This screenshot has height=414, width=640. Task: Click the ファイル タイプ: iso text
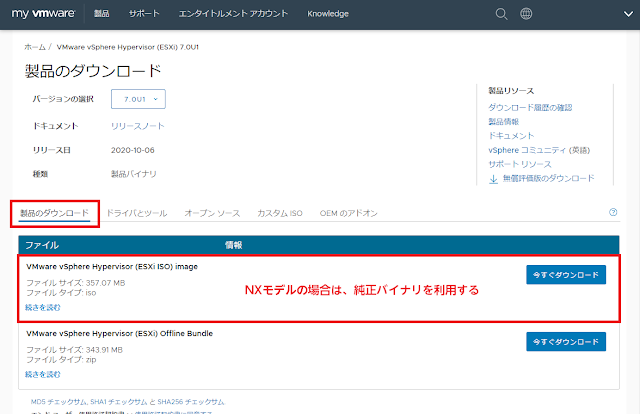pyautogui.click(x=61, y=293)
